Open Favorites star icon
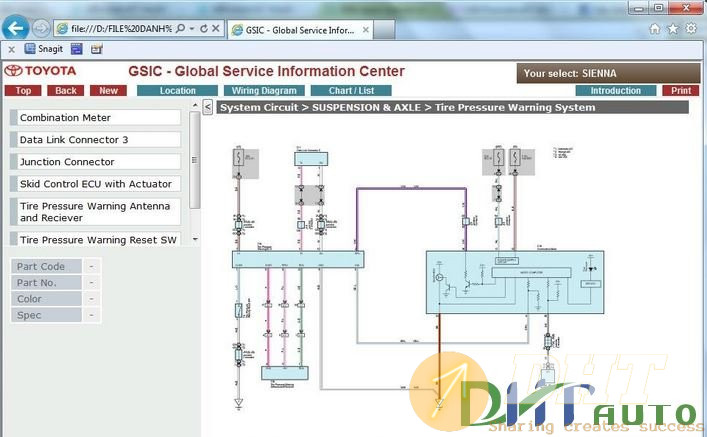Viewport: 707px width, 437px height. click(x=673, y=29)
